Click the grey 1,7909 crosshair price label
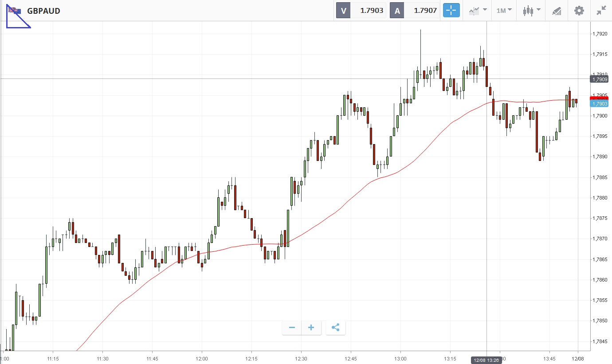 pos(600,79)
